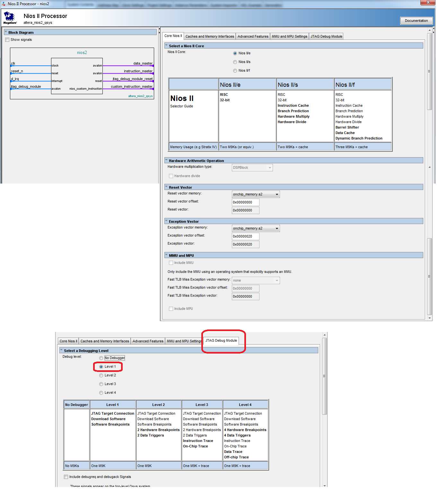Collapse the MMU and MPU section
This screenshot has height=504, width=438.
(166, 255)
